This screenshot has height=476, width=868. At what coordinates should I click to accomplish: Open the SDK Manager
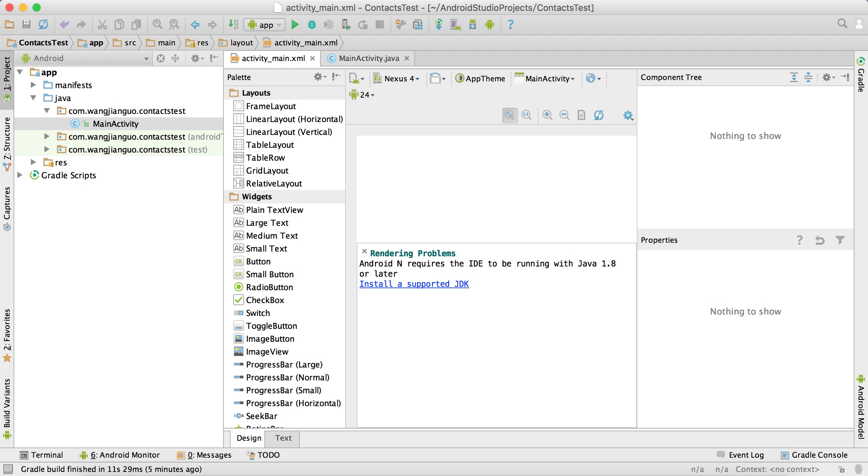473,25
